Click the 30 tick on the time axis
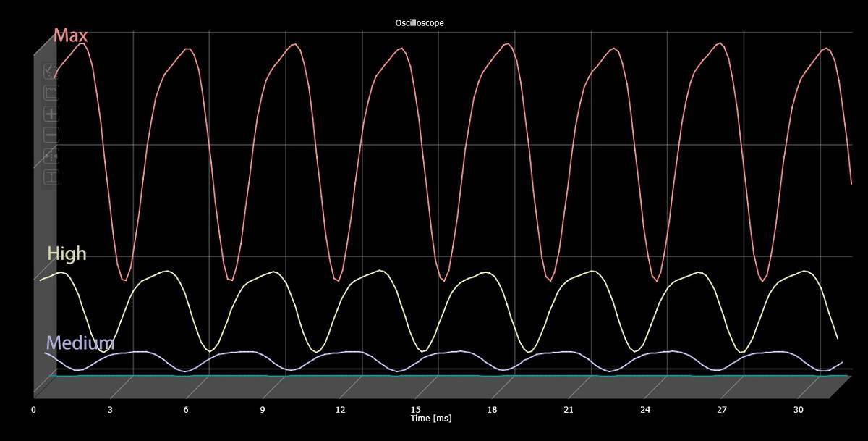Image resolution: width=868 pixels, height=441 pixels. click(799, 410)
